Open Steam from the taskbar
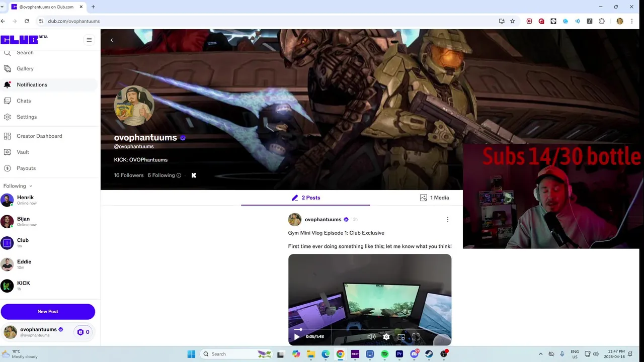This screenshot has height=362, width=644. click(x=429, y=354)
